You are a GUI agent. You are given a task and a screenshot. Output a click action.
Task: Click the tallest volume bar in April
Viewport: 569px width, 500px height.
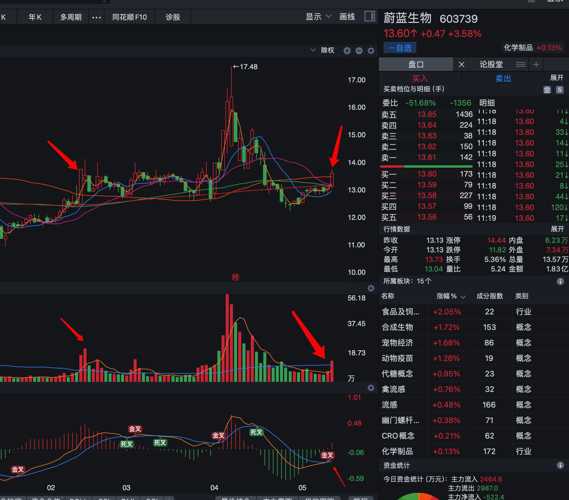[228, 337]
